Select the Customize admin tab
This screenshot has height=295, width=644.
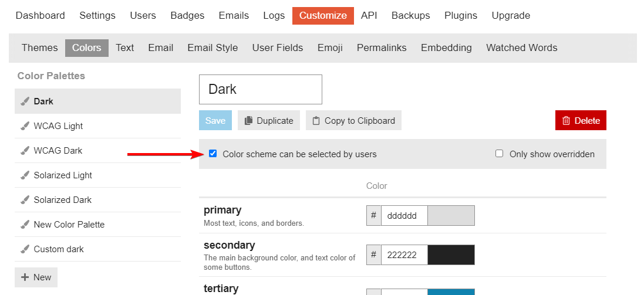pyautogui.click(x=323, y=16)
